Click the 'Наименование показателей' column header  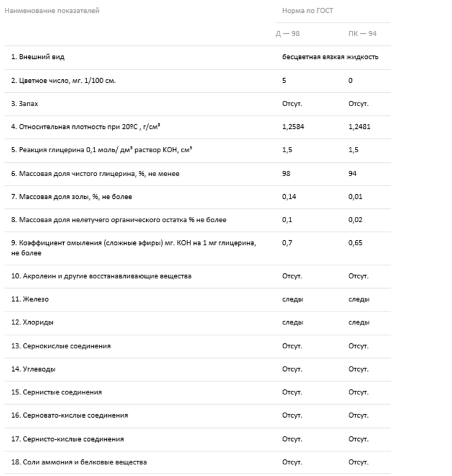pos(52,10)
